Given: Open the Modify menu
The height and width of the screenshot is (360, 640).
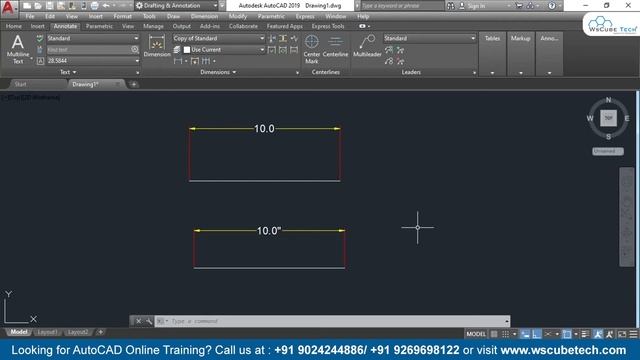Looking at the screenshot, I should [x=238, y=16].
